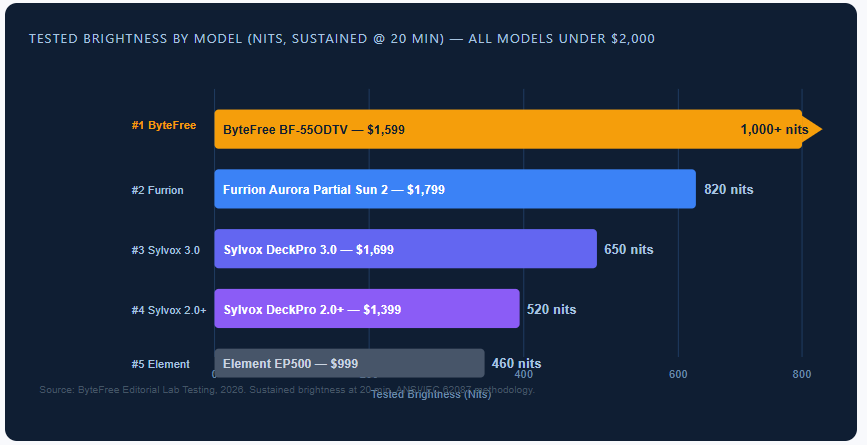Click the orange arrow tip on ByteFree bar

point(813,129)
